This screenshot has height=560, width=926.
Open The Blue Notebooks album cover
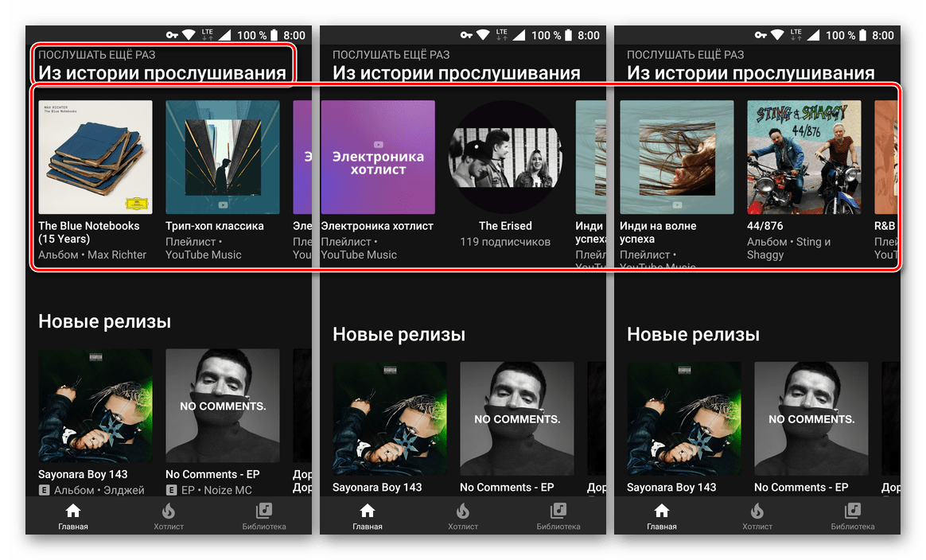coord(95,157)
